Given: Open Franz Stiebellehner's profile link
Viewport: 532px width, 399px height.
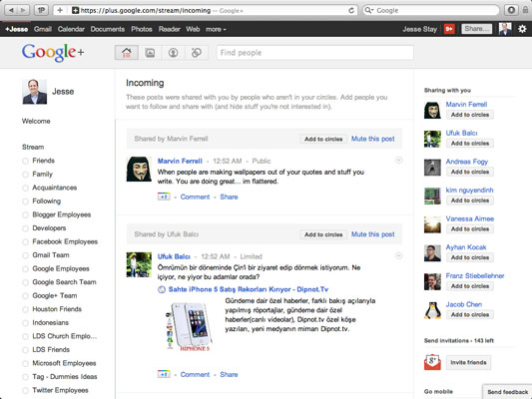Looking at the screenshot, I should click(475, 275).
